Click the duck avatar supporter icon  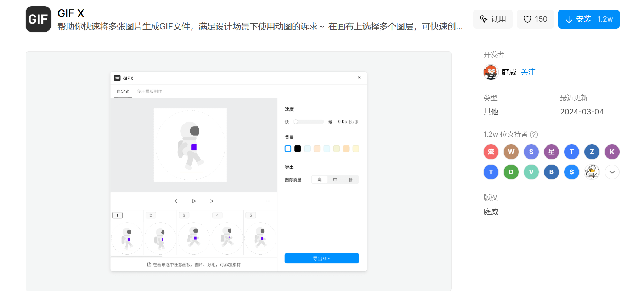(592, 172)
